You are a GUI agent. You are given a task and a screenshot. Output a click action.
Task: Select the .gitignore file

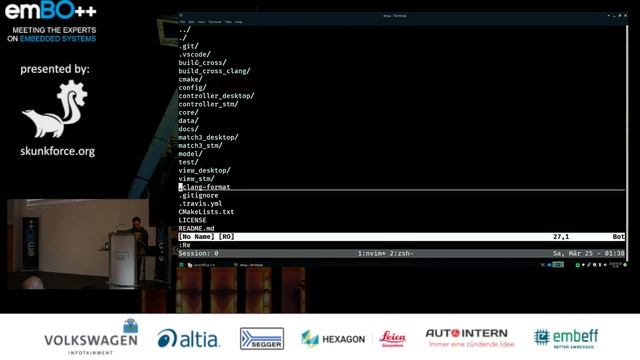click(x=198, y=195)
